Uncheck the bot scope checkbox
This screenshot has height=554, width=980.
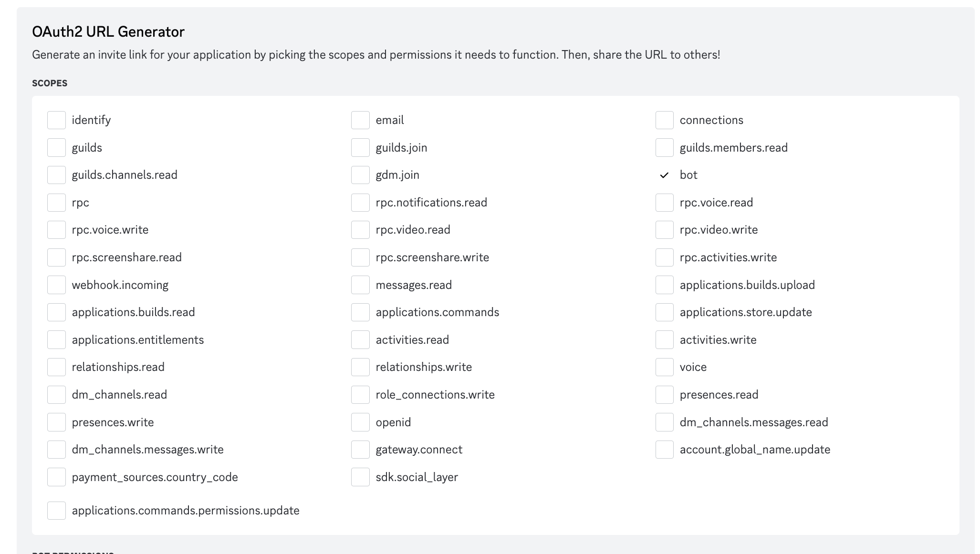pyautogui.click(x=664, y=175)
